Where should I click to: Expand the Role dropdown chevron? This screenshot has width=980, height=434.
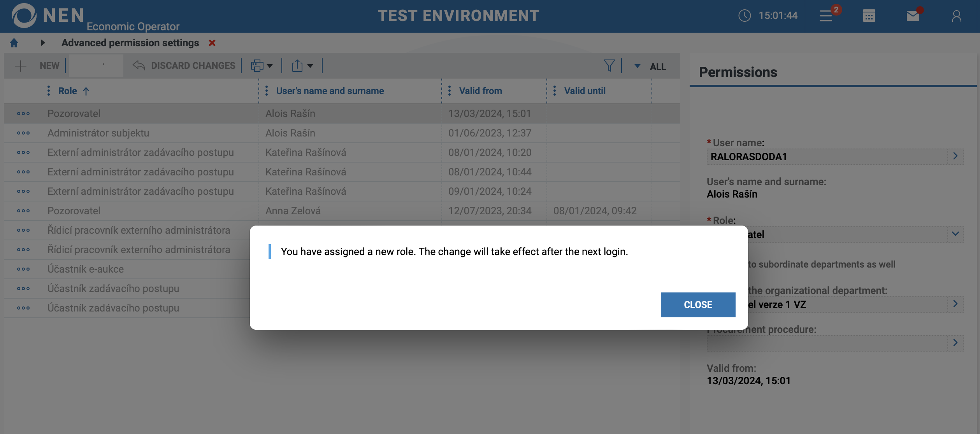(x=955, y=234)
